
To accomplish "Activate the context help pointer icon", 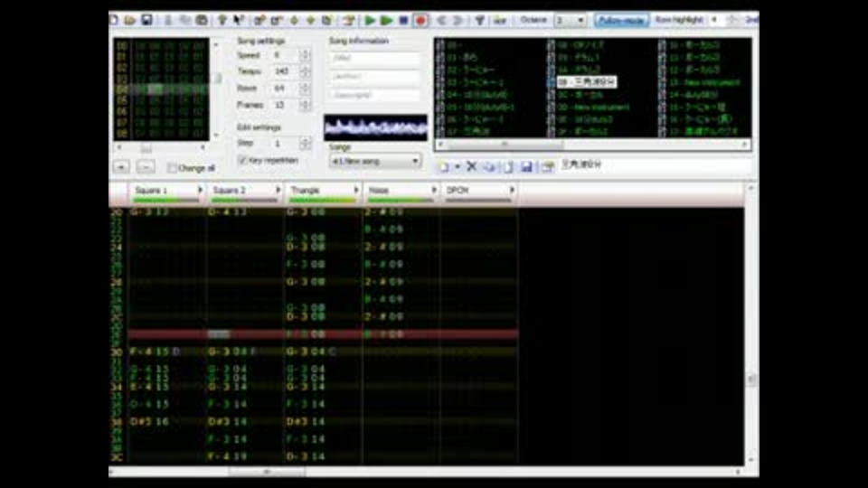I will pos(239,21).
